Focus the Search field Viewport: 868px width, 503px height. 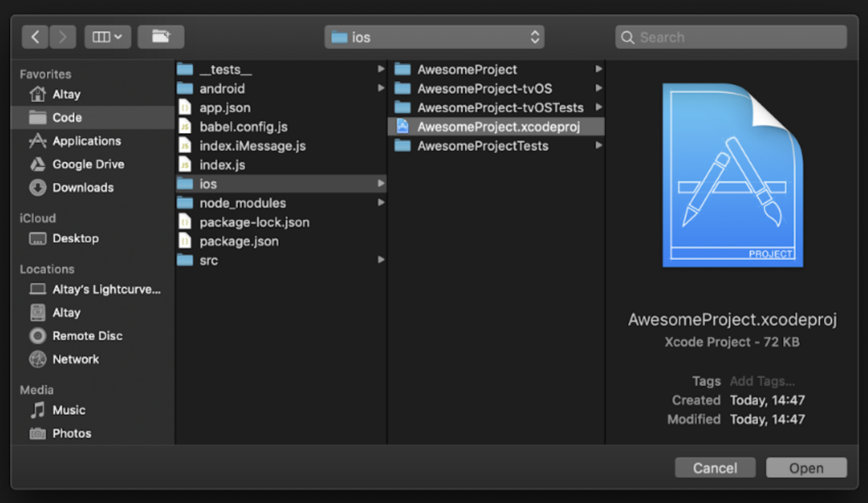tap(731, 37)
